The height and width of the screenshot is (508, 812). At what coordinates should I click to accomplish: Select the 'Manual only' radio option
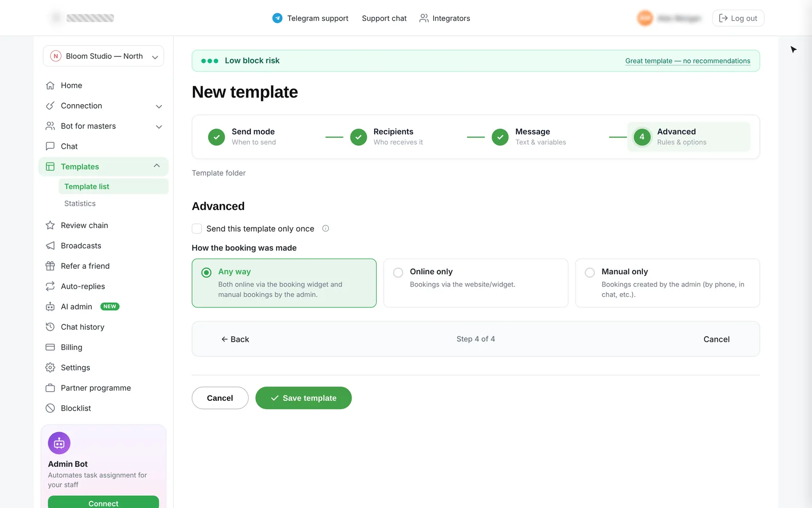click(590, 273)
